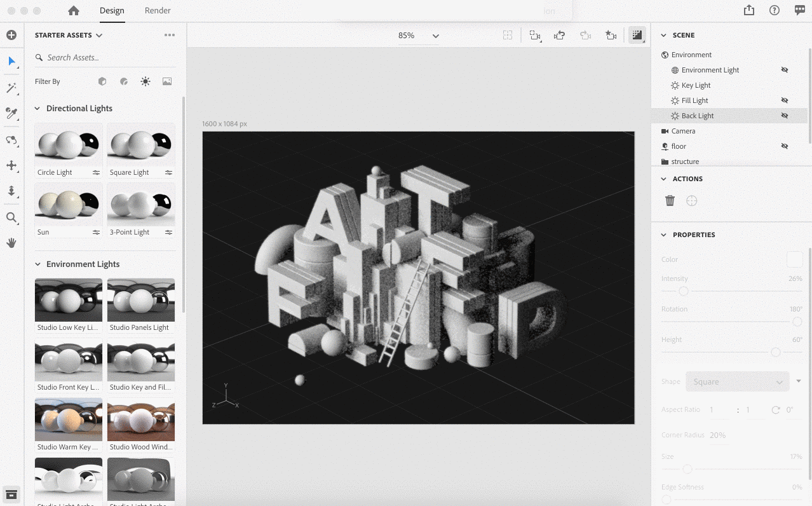Click the camera redo icon
This screenshot has height=506, width=812.
(x=586, y=36)
